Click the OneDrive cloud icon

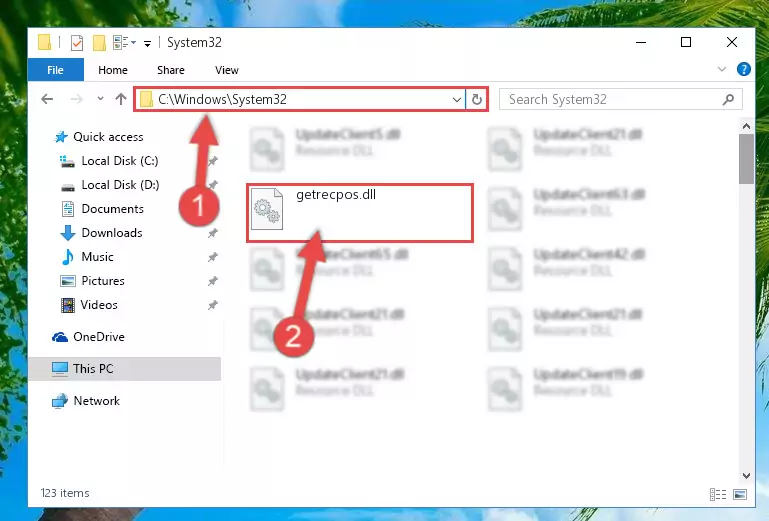point(60,337)
